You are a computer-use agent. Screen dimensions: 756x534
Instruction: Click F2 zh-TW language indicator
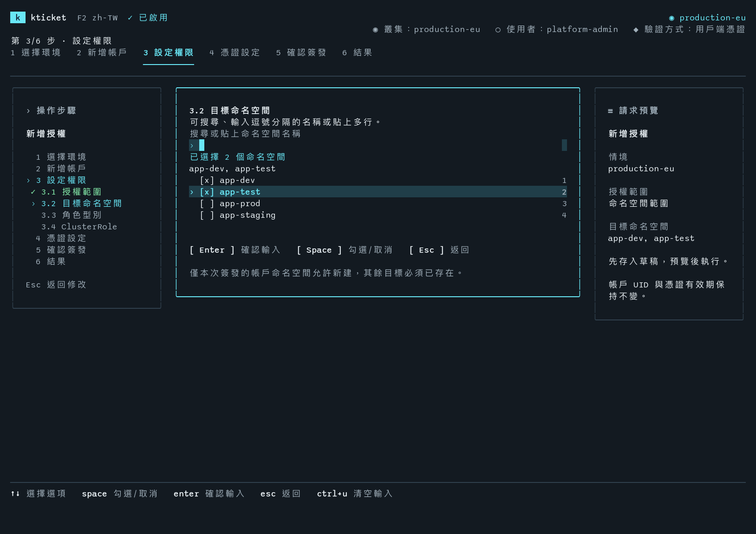98,18
